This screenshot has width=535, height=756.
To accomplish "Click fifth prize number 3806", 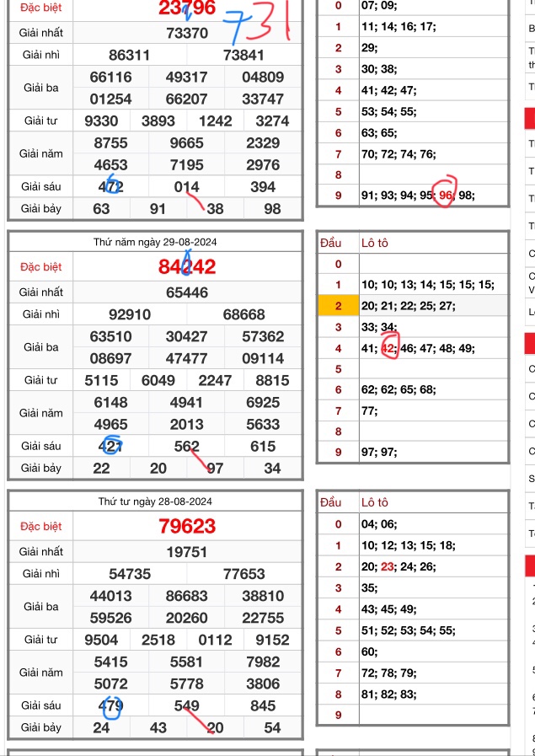I will tap(263, 684).
